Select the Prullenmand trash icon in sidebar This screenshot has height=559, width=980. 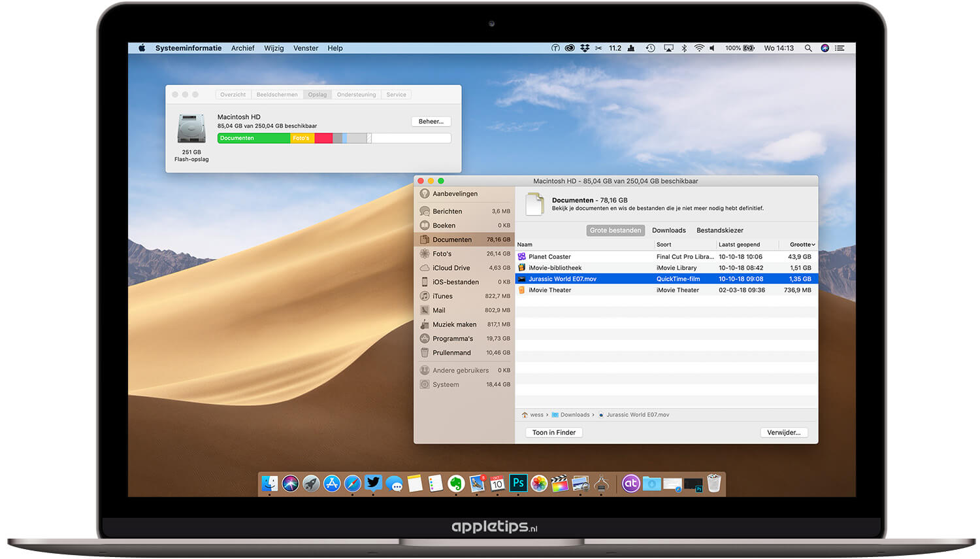(x=425, y=352)
